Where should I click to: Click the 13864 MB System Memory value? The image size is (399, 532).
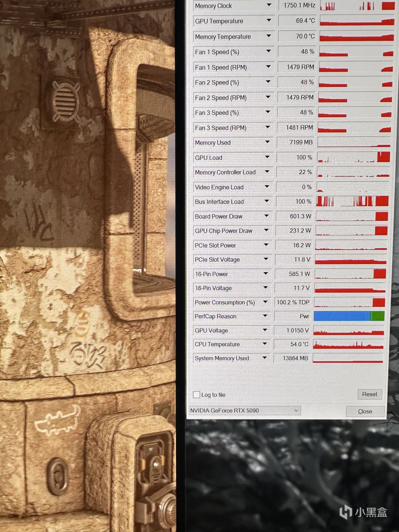click(x=291, y=358)
